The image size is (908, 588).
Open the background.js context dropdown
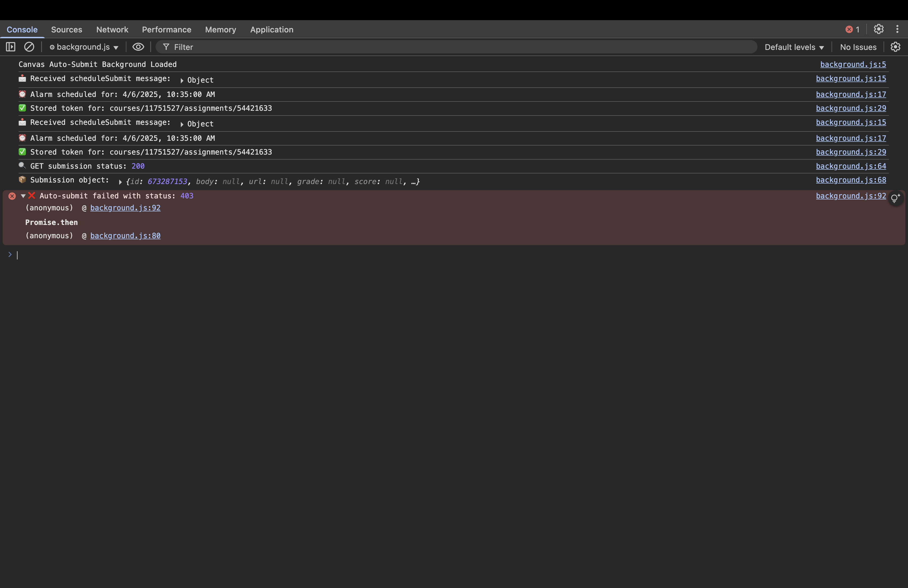click(84, 47)
